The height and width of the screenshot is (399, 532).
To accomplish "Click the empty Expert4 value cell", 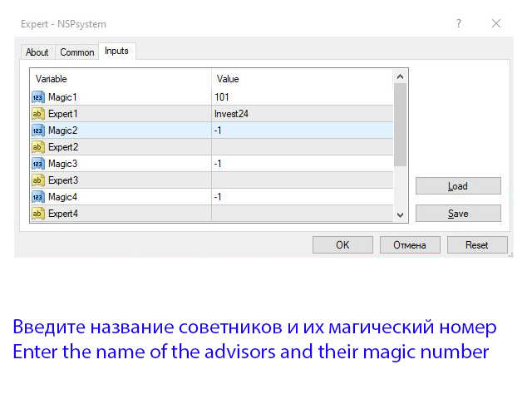I will tap(303, 214).
